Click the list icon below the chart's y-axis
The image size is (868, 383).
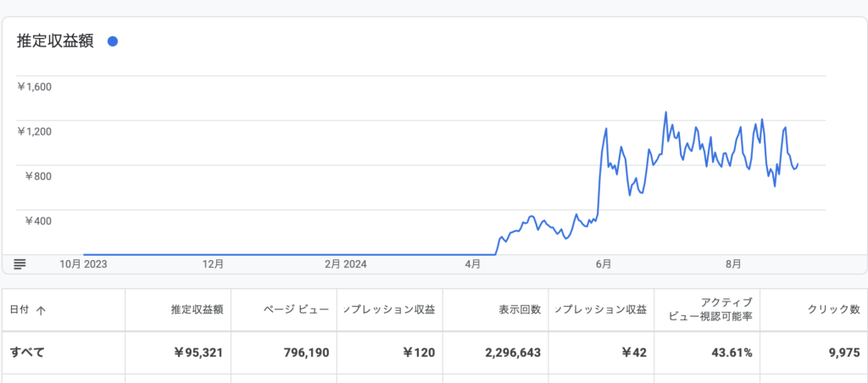(20, 264)
